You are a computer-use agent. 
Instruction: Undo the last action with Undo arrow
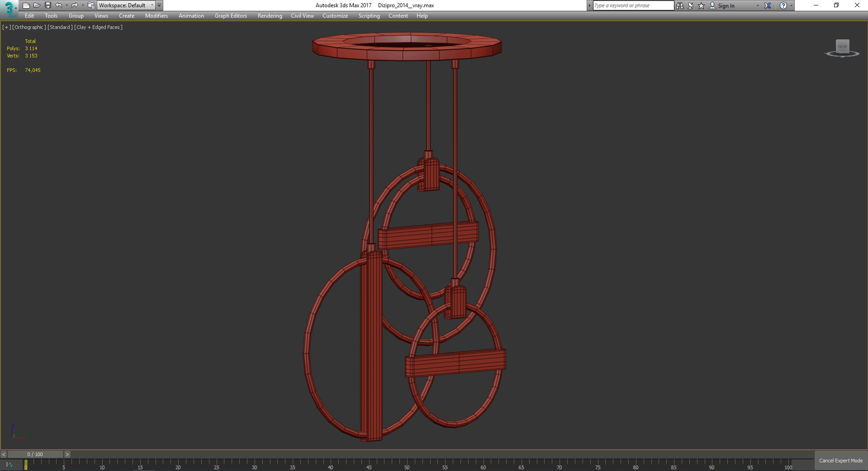pos(59,5)
